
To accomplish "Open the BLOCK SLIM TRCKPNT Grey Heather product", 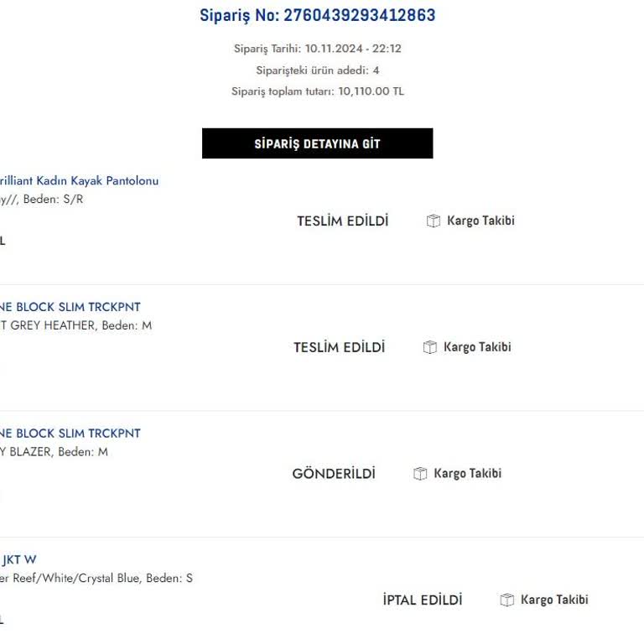I will (70, 308).
